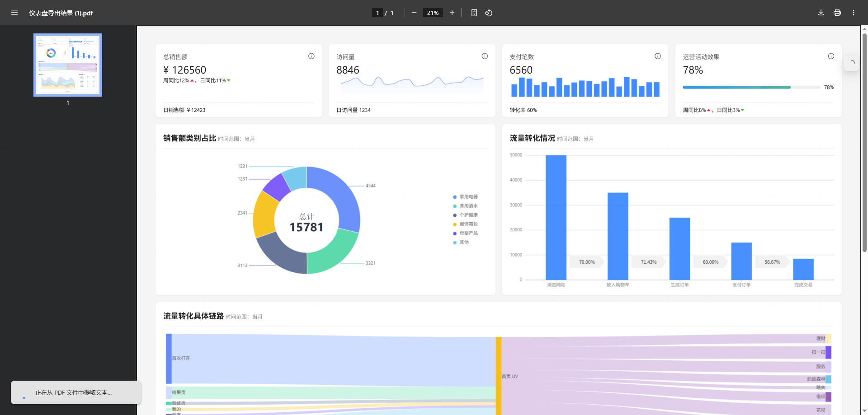The height and width of the screenshot is (415, 868).
Task: Click the 78% progress bar
Action: point(751,87)
